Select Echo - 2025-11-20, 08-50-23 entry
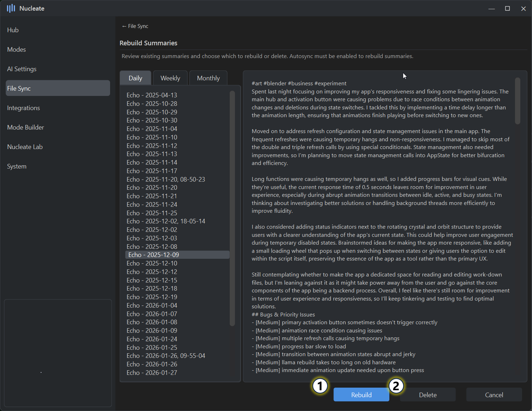Screen dimensions: 532x411 point(166,179)
